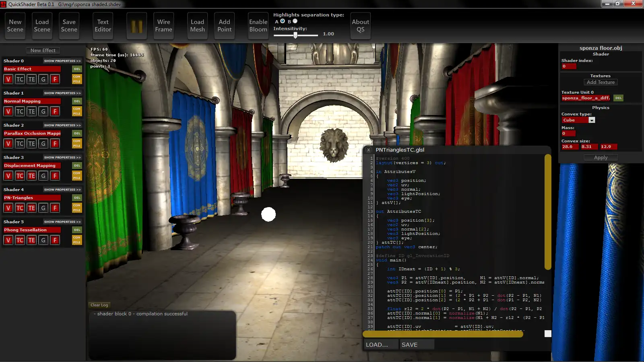Image resolution: width=644 pixels, height=362 pixels.
Task: Compile Shader 3 Displacement Mapping
Action: pos(77,176)
